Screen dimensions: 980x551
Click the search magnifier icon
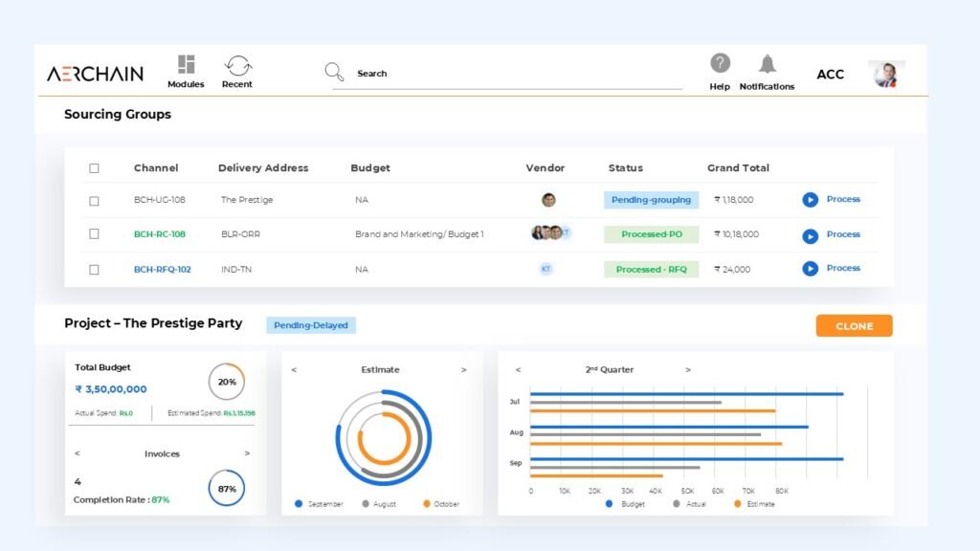click(334, 72)
